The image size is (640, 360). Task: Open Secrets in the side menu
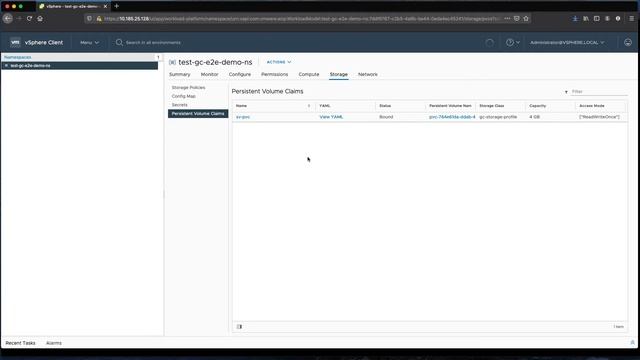pyautogui.click(x=180, y=105)
